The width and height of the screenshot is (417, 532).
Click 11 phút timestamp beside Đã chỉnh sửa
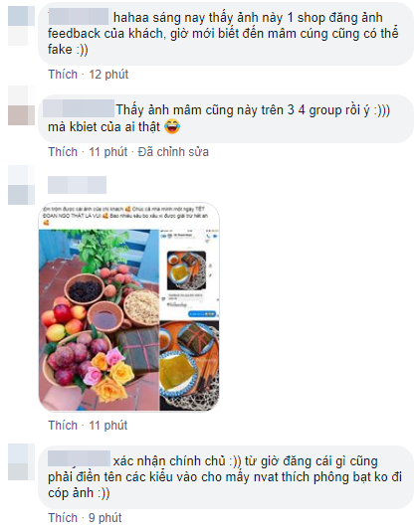click(x=108, y=152)
